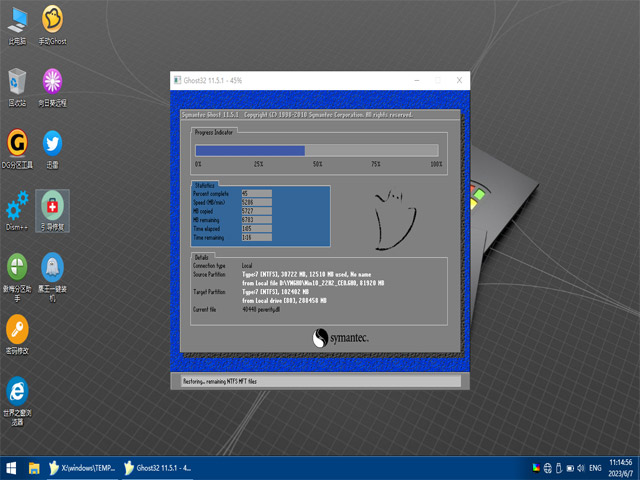
Task: Open the 密码修改 password key icon
Action: [x=17, y=335]
